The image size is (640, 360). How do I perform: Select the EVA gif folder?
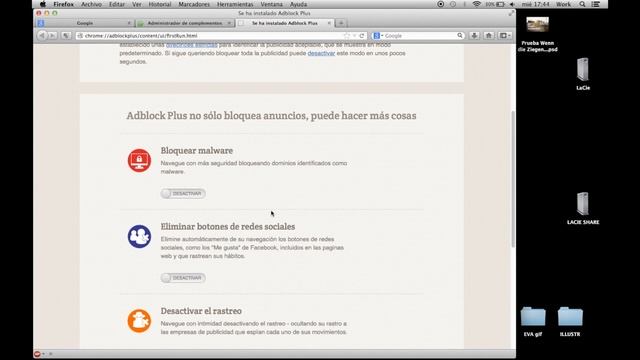coord(533,322)
